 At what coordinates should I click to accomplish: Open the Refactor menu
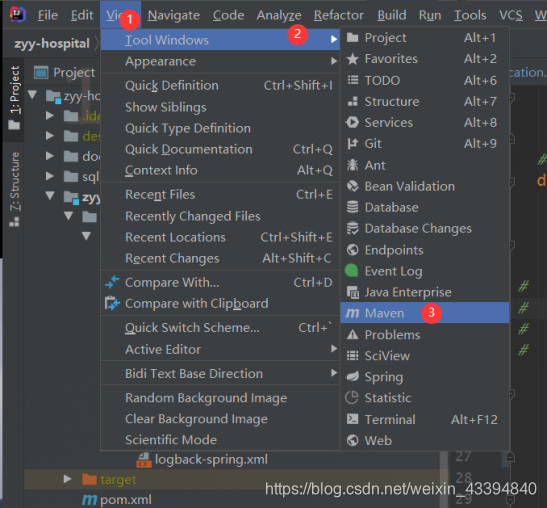pyautogui.click(x=339, y=15)
